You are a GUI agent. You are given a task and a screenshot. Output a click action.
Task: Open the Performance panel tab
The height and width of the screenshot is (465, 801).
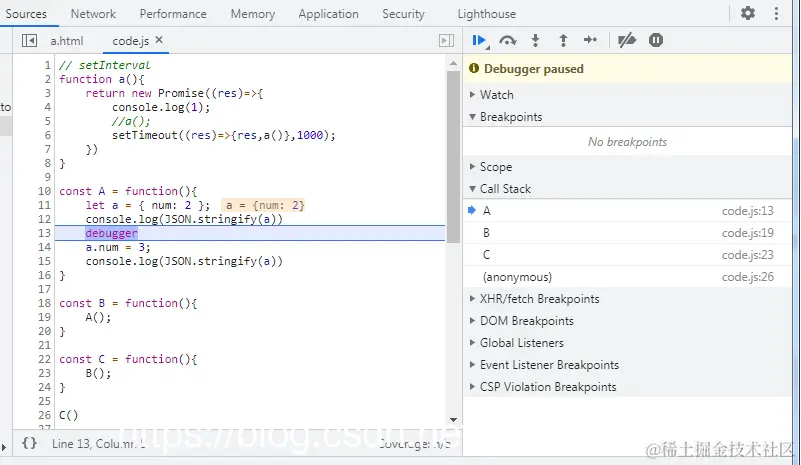point(173,14)
